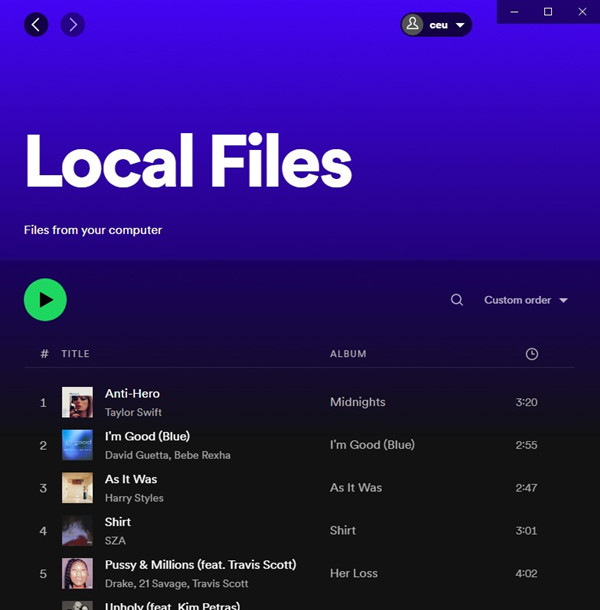Screen dimensions: 600x610
Task: Open artist Taylor Swift
Action: click(x=133, y=412)
